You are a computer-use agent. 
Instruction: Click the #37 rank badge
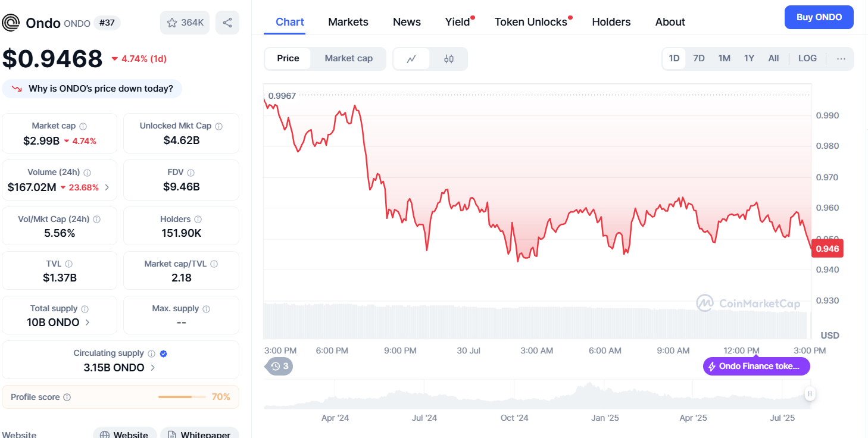point(107,23)
